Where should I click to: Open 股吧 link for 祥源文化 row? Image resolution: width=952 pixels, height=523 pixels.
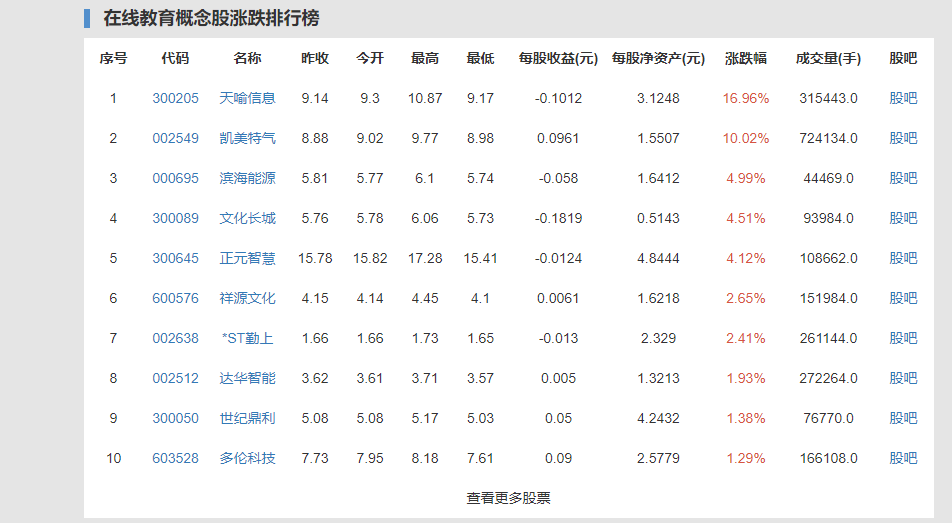[x=903, y=299]
